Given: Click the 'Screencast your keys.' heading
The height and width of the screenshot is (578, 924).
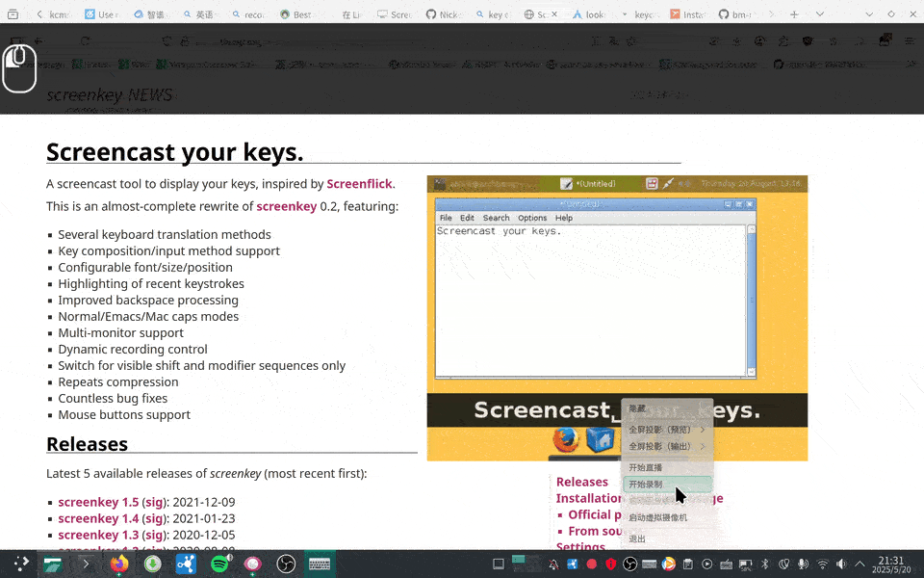Looking at the screenshot, I should coord(175,152).
